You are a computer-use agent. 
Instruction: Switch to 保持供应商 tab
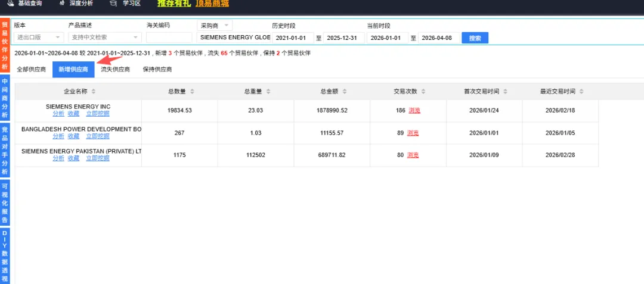[x=157, y=69]
